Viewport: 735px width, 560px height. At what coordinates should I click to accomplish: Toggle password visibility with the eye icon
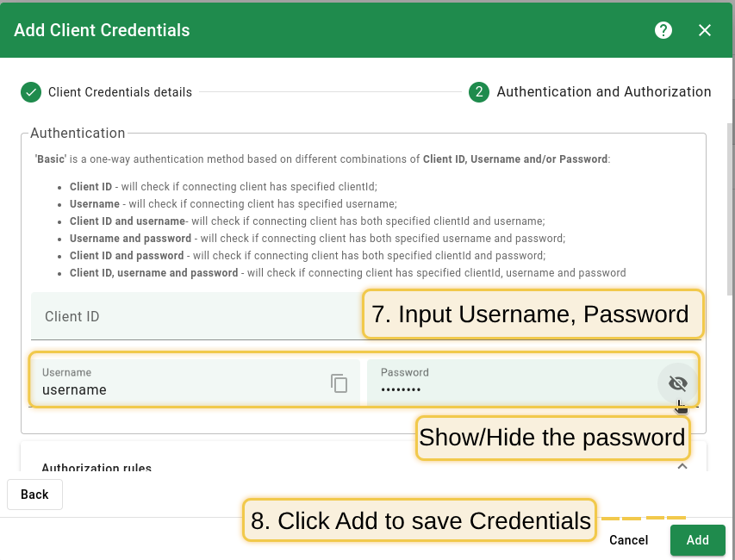[678, 383]
